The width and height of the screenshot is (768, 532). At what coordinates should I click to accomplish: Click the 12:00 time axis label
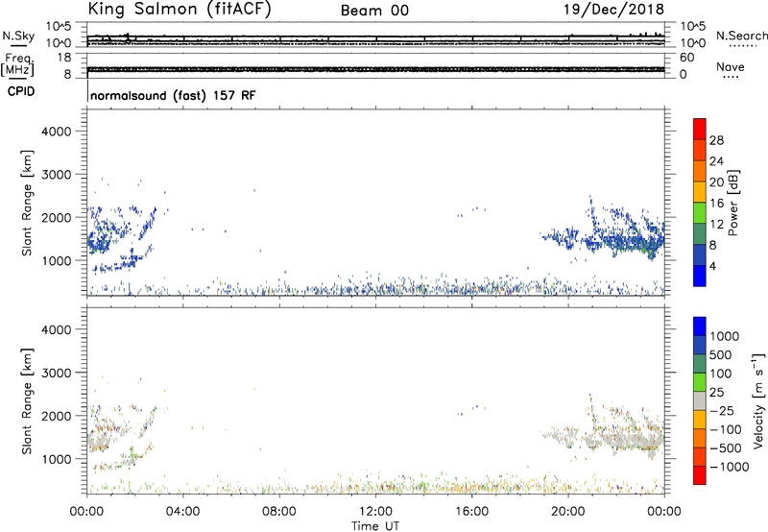[375, 512]
